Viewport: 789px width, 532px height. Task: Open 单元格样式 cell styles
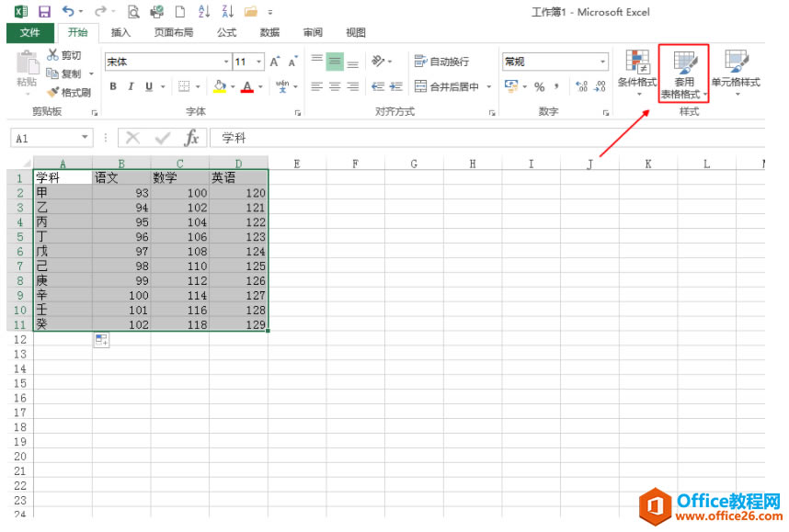(736, 73)
